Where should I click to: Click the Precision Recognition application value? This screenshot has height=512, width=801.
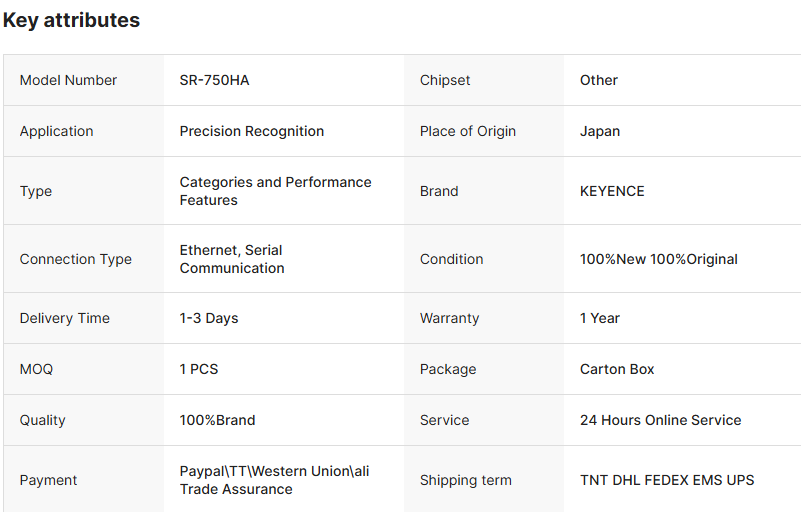(252, 131)
